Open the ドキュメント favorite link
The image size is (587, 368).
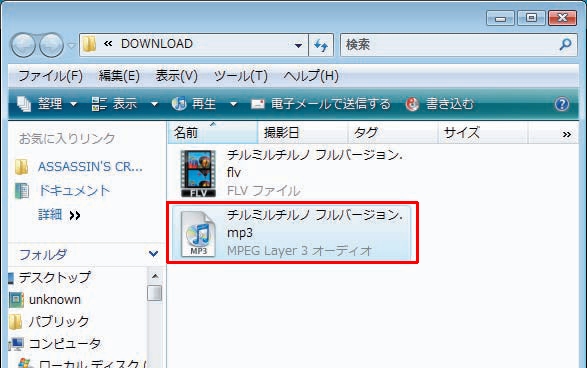coord(74,191)
